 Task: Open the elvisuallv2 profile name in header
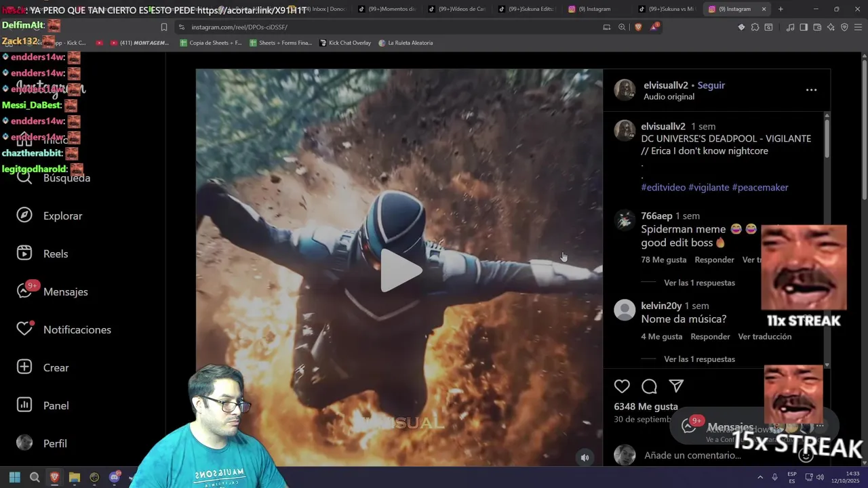[x=666, y=85]
